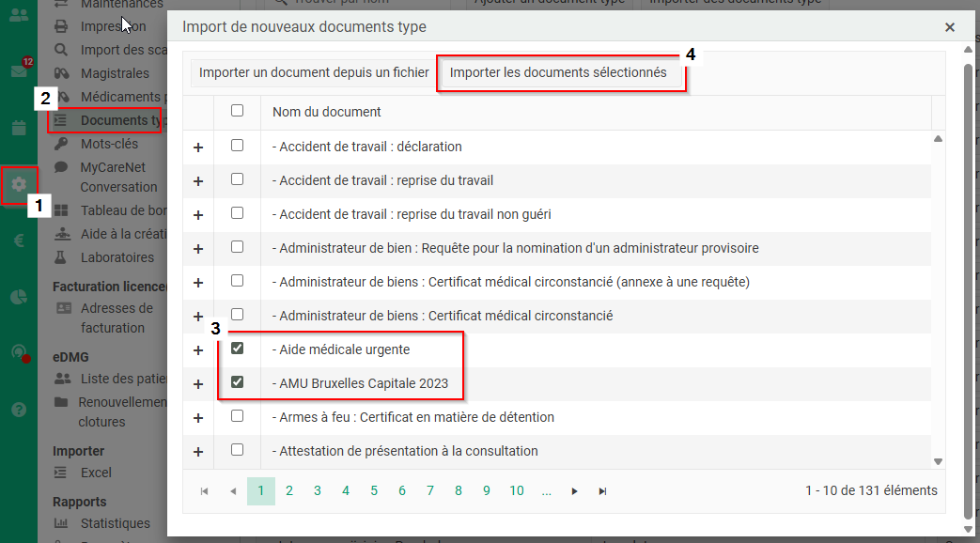Jump to page 5 of documents
The image size is (980, 543).
click(x=374, y=491)
